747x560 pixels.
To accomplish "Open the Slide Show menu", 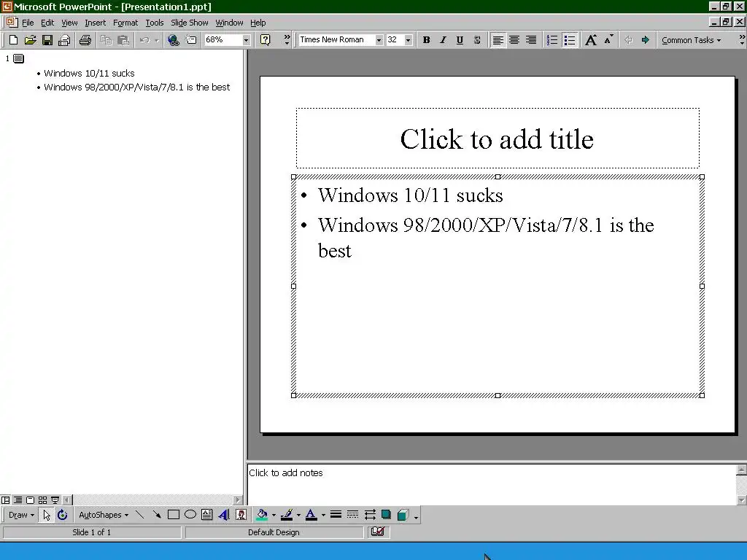I will [189, 23].
